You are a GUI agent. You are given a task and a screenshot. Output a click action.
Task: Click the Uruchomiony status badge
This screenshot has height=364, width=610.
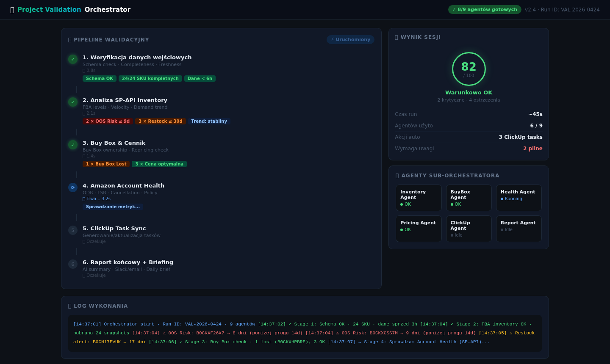coord(350,39)
